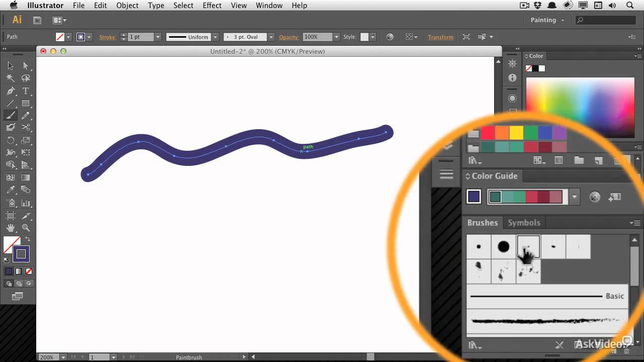Click the search field beside Painting
This screenshot has width=644, height=362.
coord(606,20)
